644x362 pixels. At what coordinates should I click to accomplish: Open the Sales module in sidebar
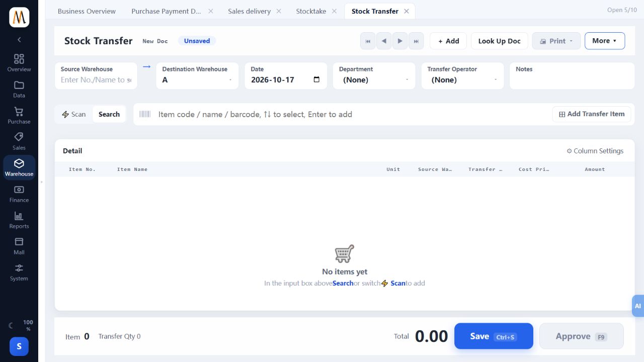(19, 141)
